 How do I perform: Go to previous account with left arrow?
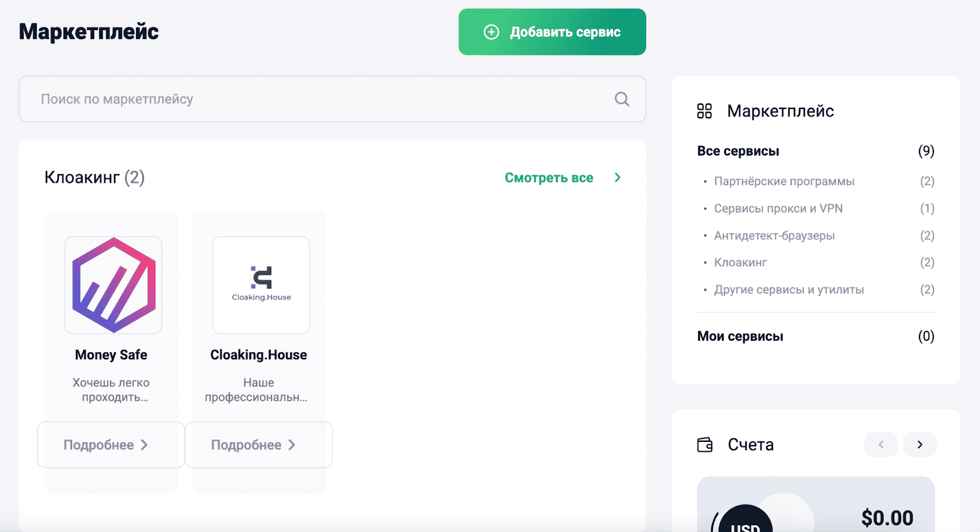point(881,444)
